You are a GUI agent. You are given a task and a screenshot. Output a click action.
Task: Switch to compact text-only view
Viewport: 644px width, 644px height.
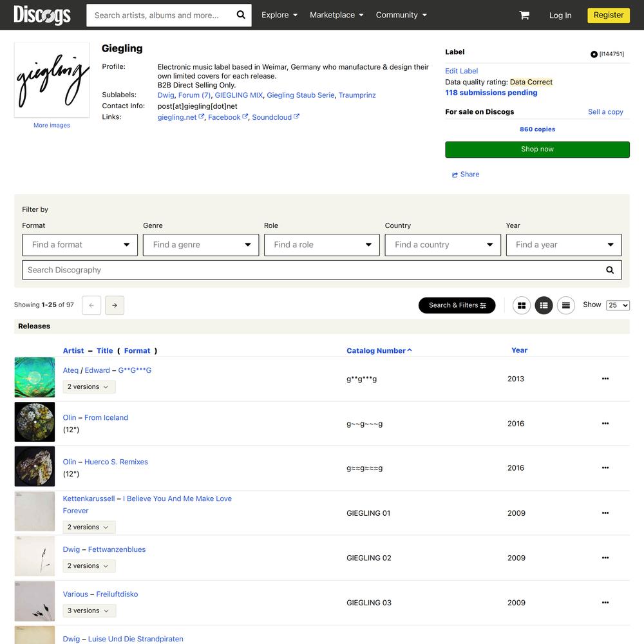coord(566,305)
